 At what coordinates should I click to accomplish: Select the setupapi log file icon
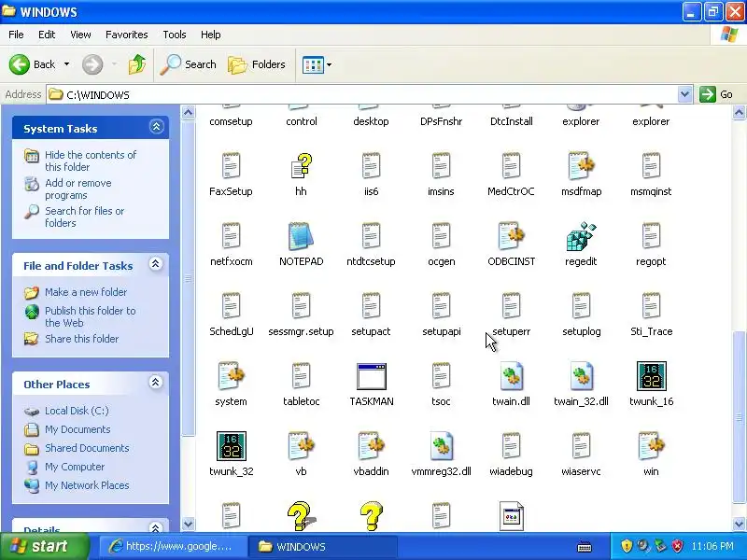coord(441,306)
